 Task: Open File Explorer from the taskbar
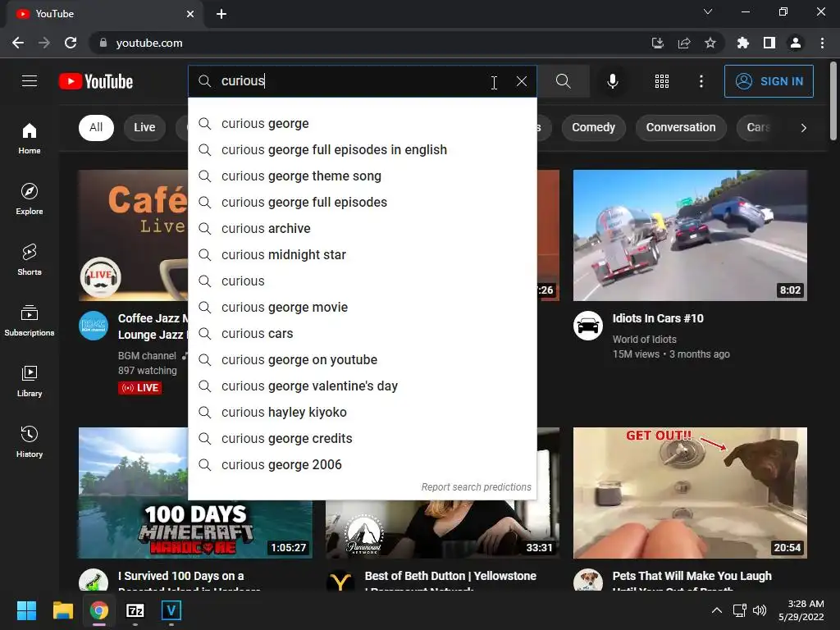click(62, 610)
